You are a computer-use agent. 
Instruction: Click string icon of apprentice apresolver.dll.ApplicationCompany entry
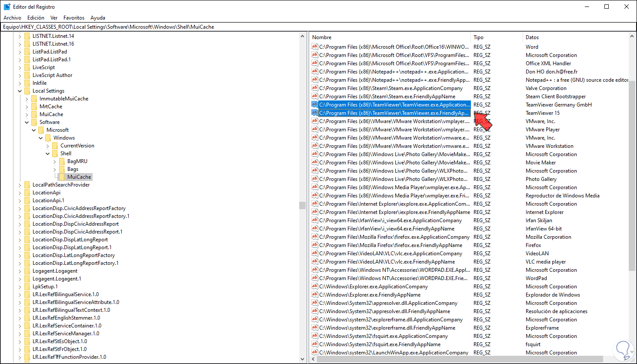pyautogui.click(x=315, y=303)
